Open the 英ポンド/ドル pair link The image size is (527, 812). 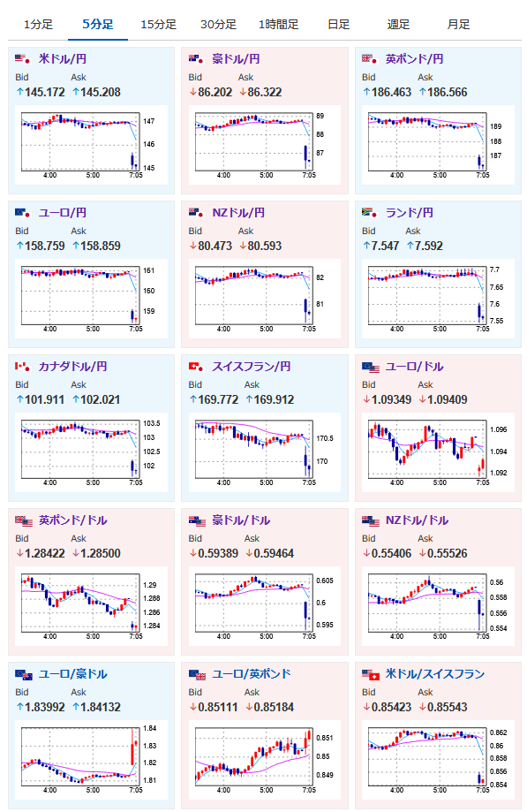point(73,520)
